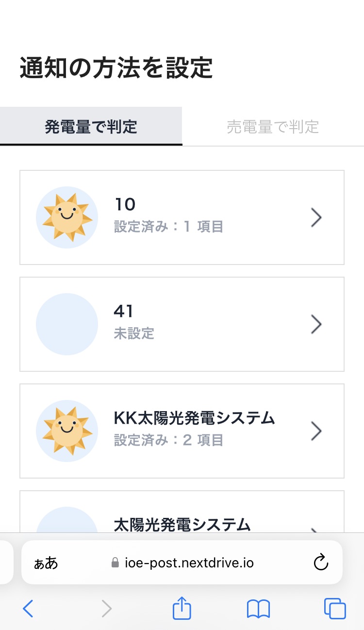Image resolution: width=364 pixels, height=630 pixels.
Task: Tap the Safari forward arrow
Action: (106, 609)
